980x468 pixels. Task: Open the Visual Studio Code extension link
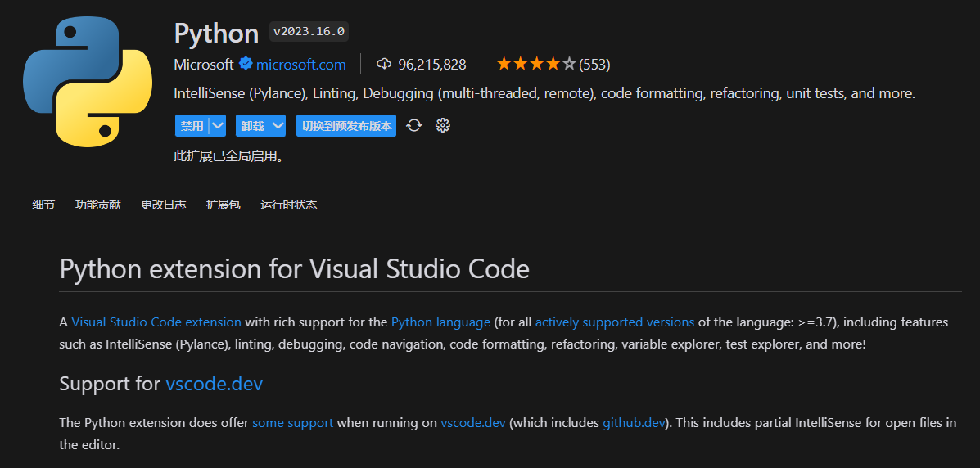click(156, 322)
